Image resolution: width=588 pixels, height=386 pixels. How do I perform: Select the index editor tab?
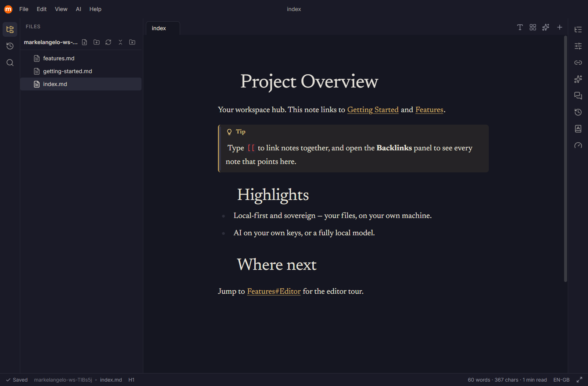pos(163,28)
